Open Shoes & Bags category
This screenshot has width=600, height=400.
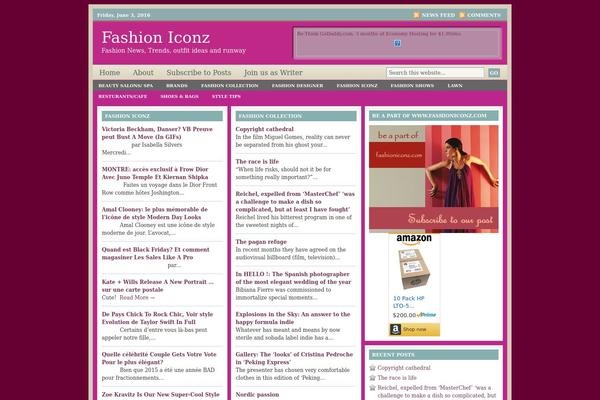(179, 96)
